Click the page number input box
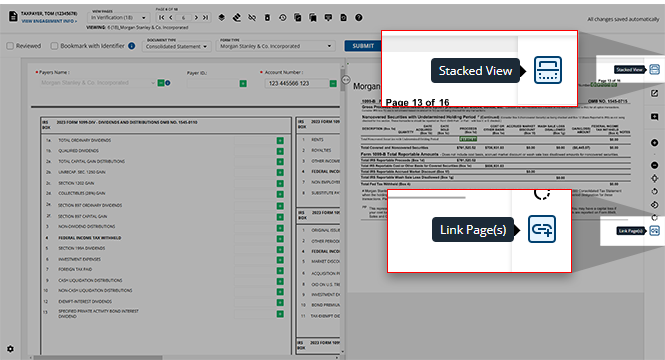665x360 pixels. click(183, 18)
